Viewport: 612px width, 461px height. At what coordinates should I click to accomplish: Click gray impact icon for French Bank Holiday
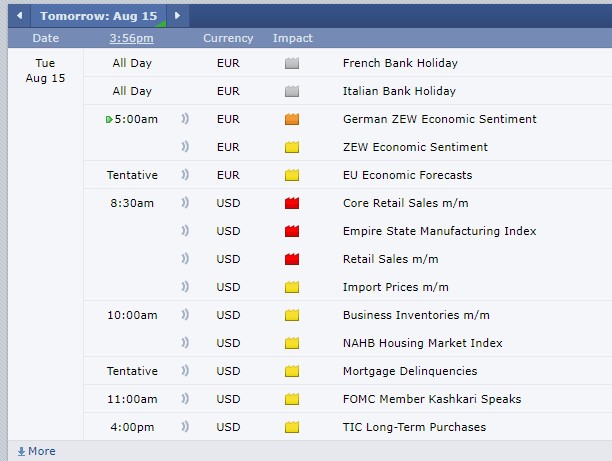(292, 63)
